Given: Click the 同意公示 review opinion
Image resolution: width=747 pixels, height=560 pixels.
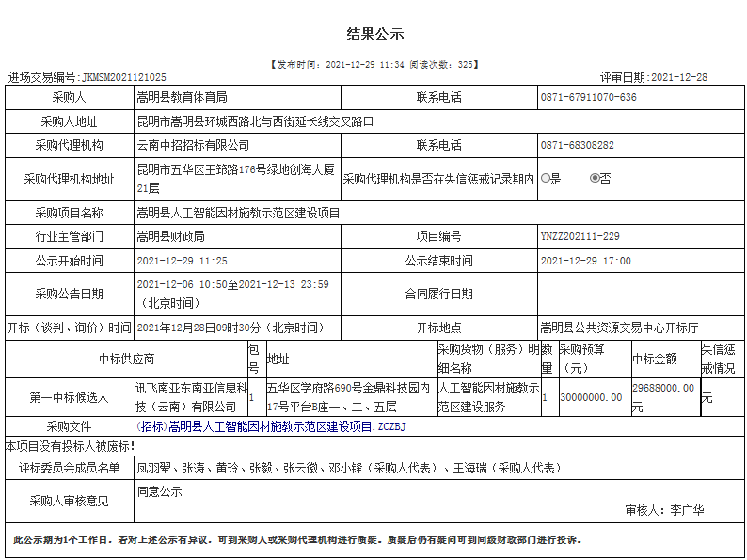Looking at the screenshot, I should tap(160, 491).
